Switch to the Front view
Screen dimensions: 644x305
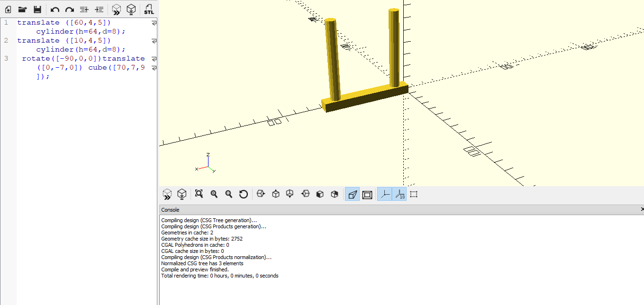[320, 194]
